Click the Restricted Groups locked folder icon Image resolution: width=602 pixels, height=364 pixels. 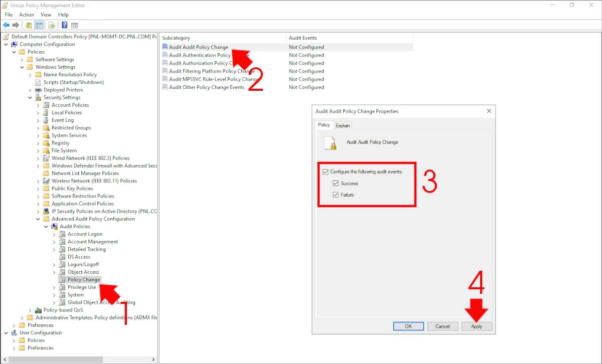[47, 128]
